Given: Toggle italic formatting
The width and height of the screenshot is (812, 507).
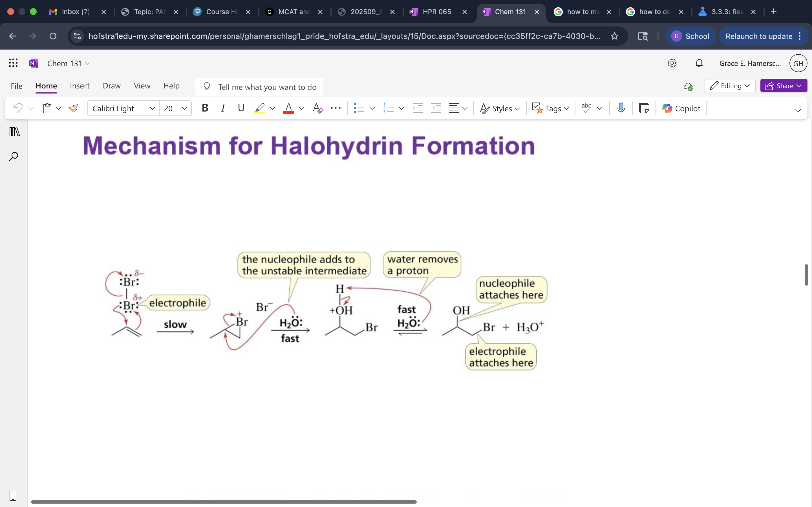Looking at the screenshot, I should (223, 108).
